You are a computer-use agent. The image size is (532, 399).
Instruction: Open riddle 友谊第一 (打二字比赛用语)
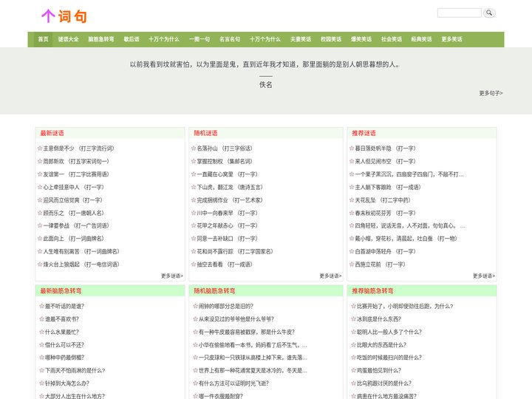pos(76,174)
